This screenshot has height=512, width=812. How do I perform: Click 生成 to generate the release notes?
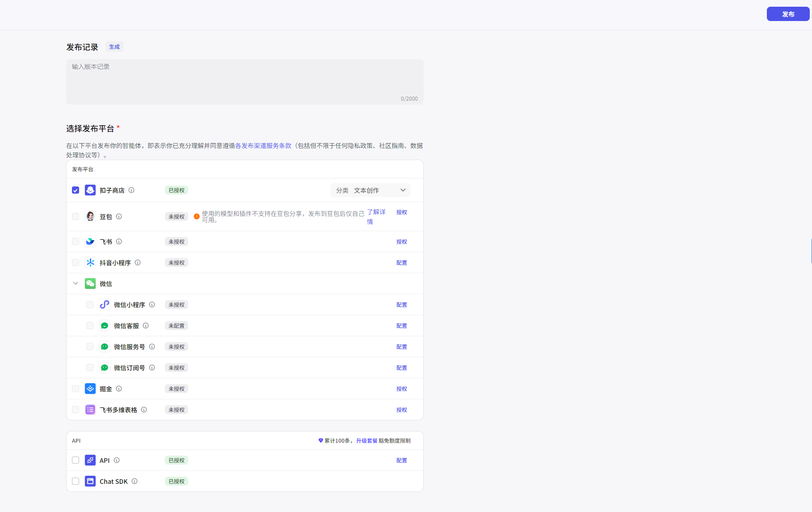[x=114, y=47]
